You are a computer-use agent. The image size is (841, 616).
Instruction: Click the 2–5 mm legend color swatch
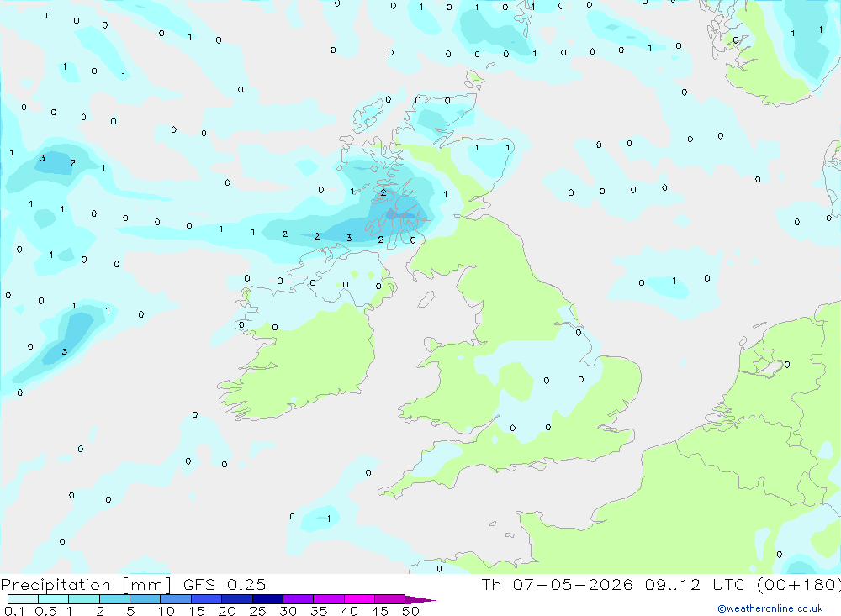point(114,599)
